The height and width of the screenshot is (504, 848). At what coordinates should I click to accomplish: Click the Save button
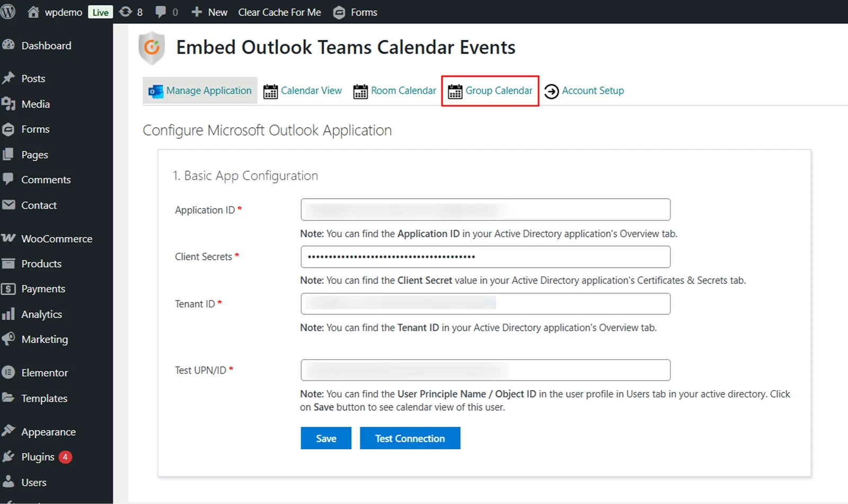pyautogui.click(x=325, y=438)
